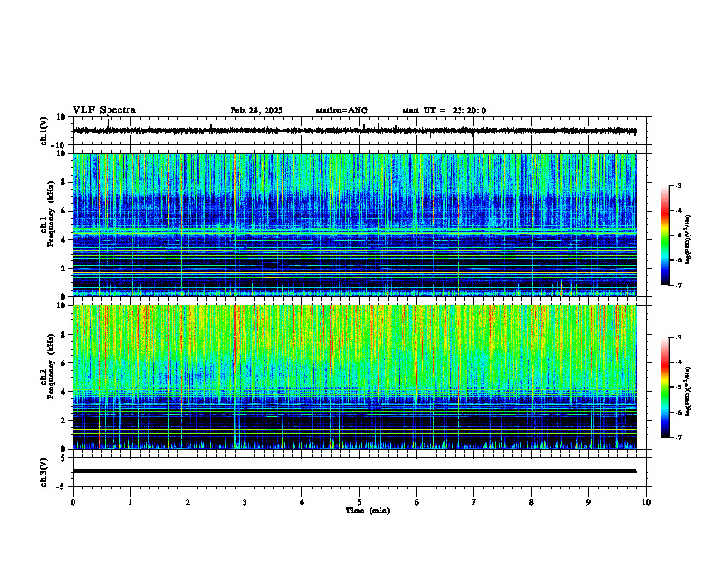Click the time axis tick label "0"
The height and width of the screenshot is (563, 728).
point(73,502)
